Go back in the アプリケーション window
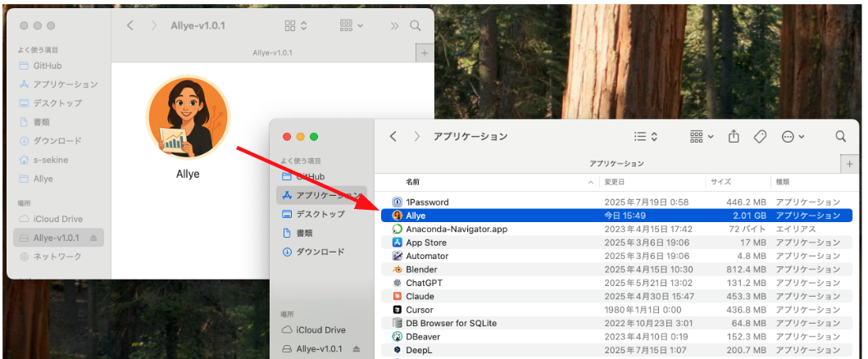The height and width of the screenshot is (359, 868). point(393,136)
